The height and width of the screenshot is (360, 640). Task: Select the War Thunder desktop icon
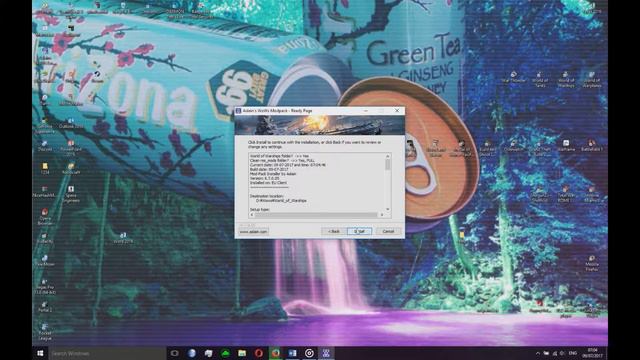click(513, 77)
